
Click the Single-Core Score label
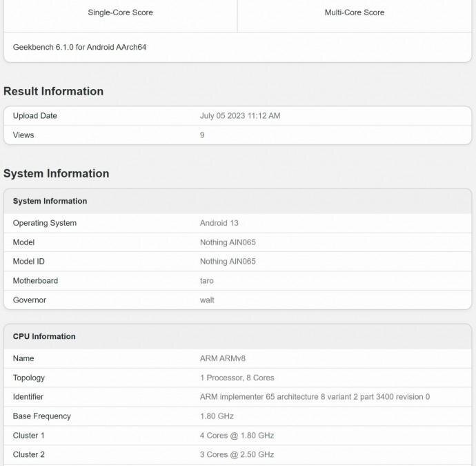[120, 12]
